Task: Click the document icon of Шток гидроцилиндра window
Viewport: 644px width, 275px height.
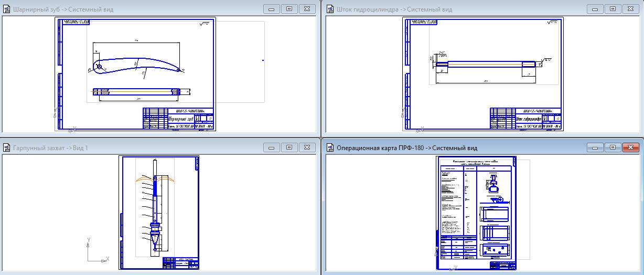Action: [x=331, y=9]
